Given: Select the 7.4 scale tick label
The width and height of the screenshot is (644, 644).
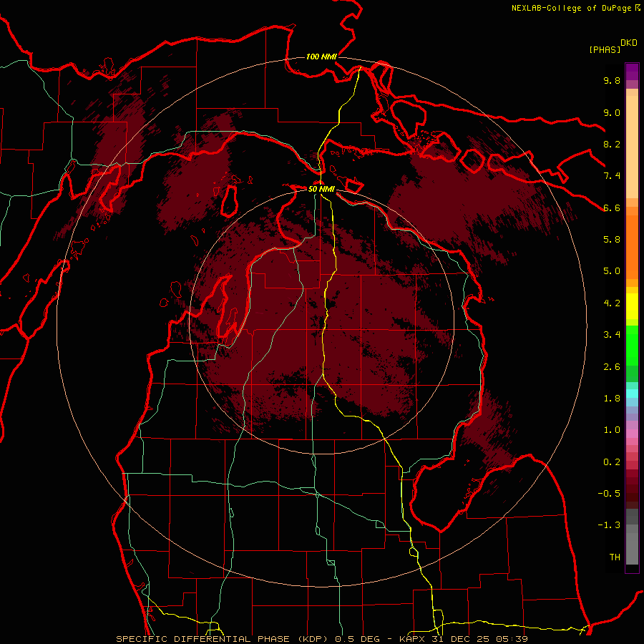Looking at the screenshot, I should 612,176.
